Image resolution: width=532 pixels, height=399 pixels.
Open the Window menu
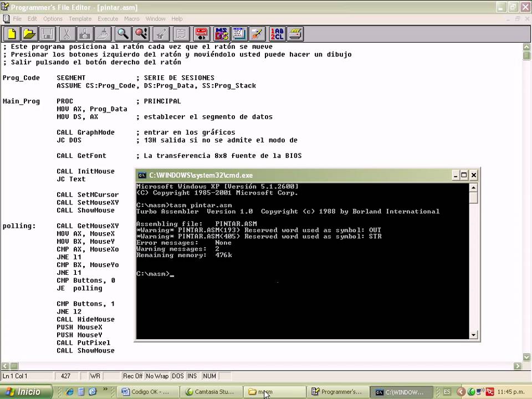155,19
